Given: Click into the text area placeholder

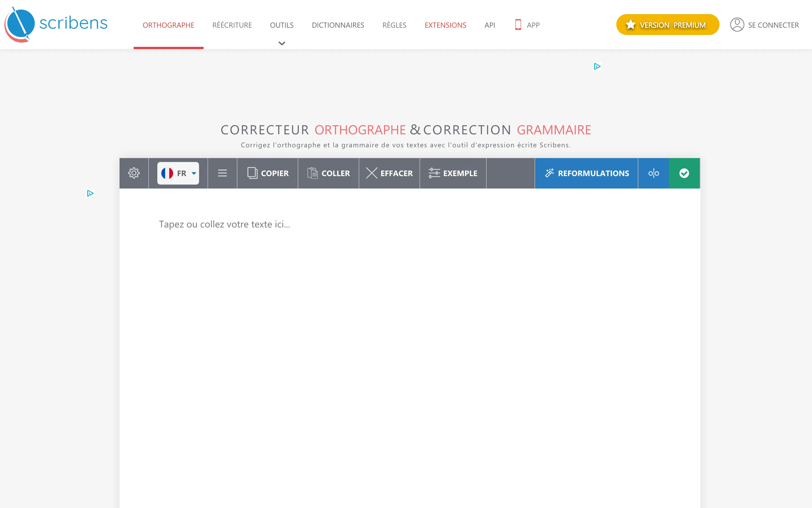Looking at the screenshot, I should [224, 224].
